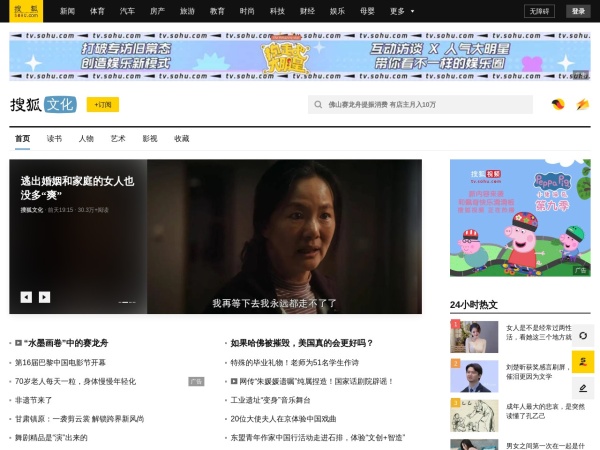The height and width of the screenshot is (450, 600).
Task: Switch to the 影视 tab
Action: 150,139
